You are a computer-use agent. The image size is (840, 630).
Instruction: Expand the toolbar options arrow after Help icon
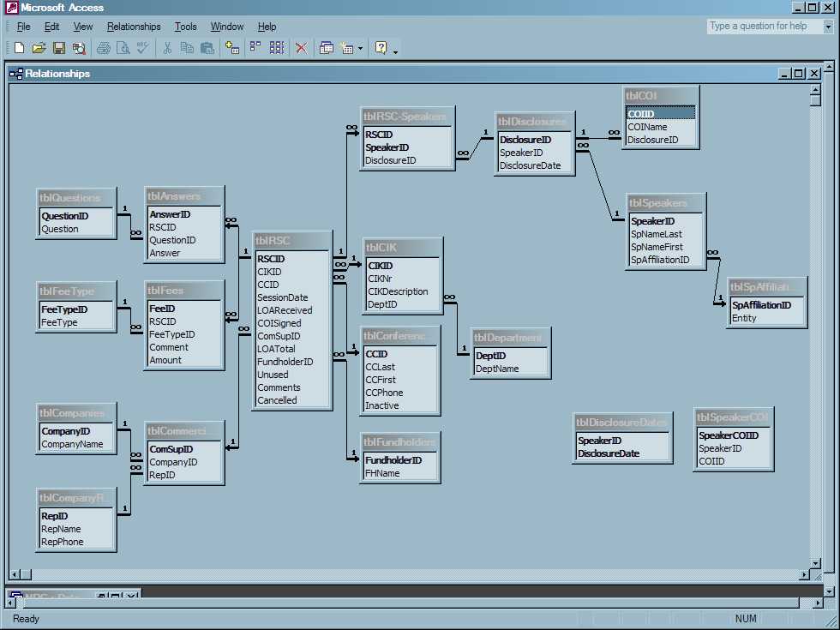396,51
